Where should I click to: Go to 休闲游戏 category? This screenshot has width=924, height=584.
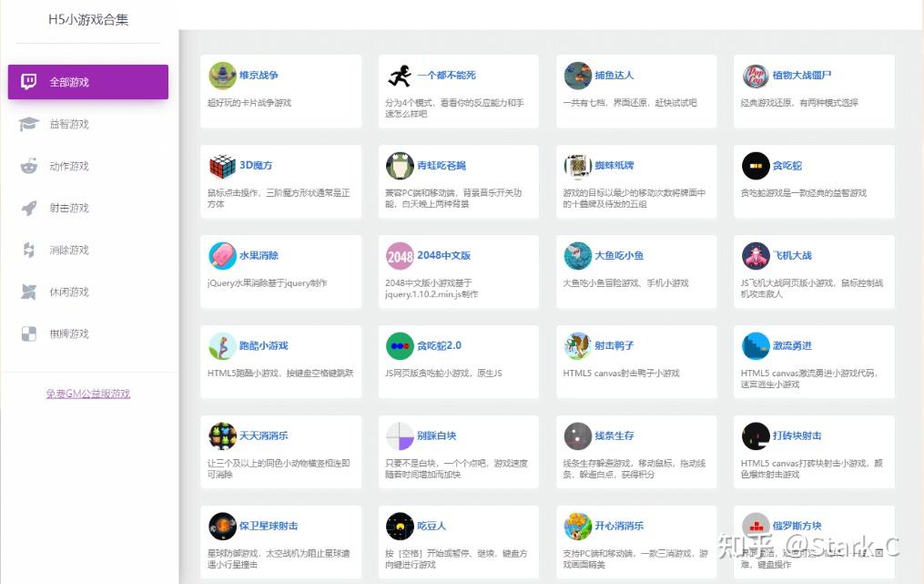(x=69, y=292)
